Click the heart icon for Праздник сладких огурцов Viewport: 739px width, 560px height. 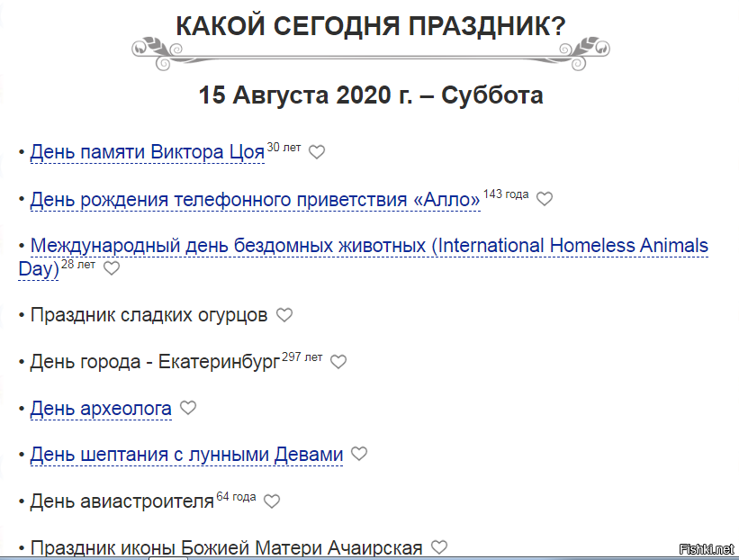[x=284, y=315]
